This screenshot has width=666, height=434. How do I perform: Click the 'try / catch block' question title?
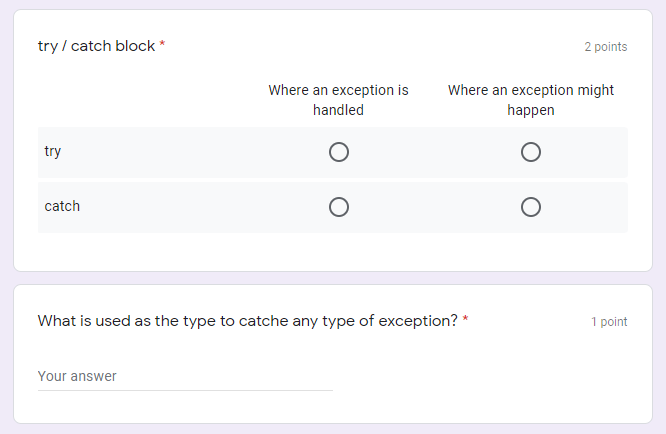click(96, 46)
